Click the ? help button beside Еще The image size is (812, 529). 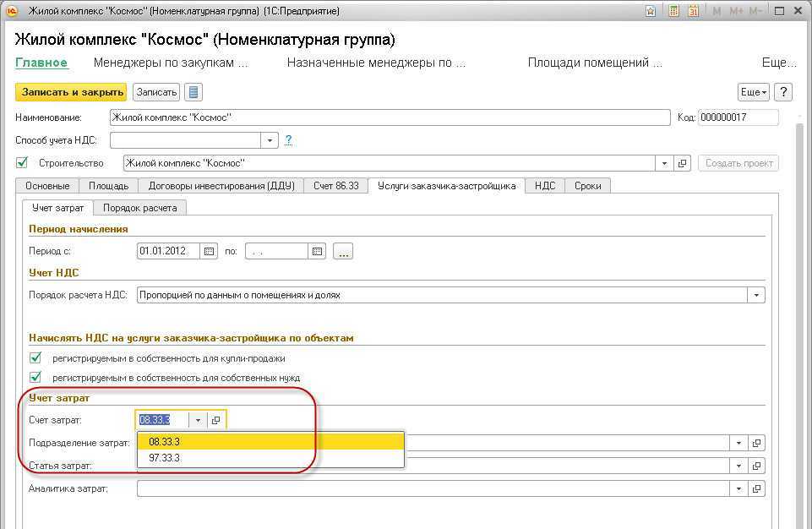tap(783, 92)
